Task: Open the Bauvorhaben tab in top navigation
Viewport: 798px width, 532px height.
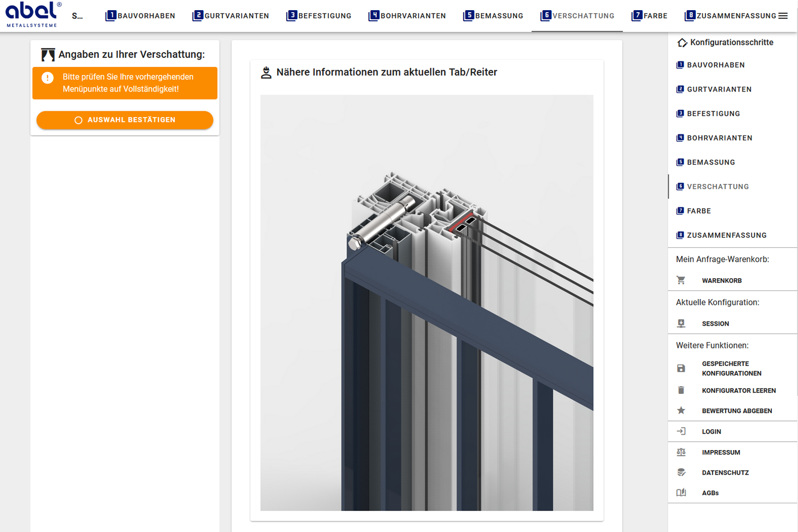Action: point(140,16)
